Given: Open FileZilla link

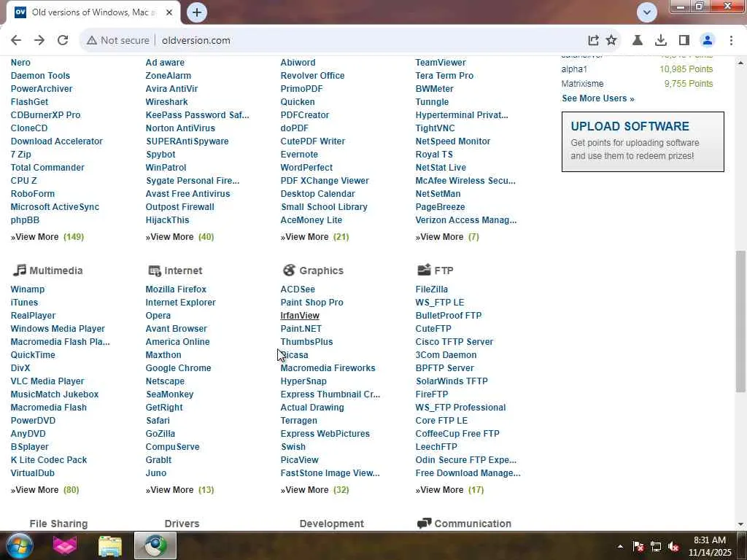Looking at the screenshot, I should (x=431, y=289).
